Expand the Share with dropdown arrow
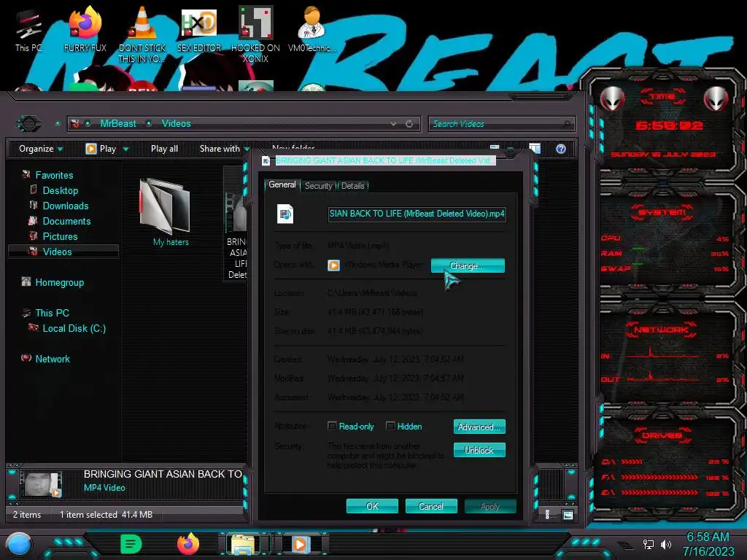The width and height of the screenshot is (747, 560). click(x=247, y=149)
